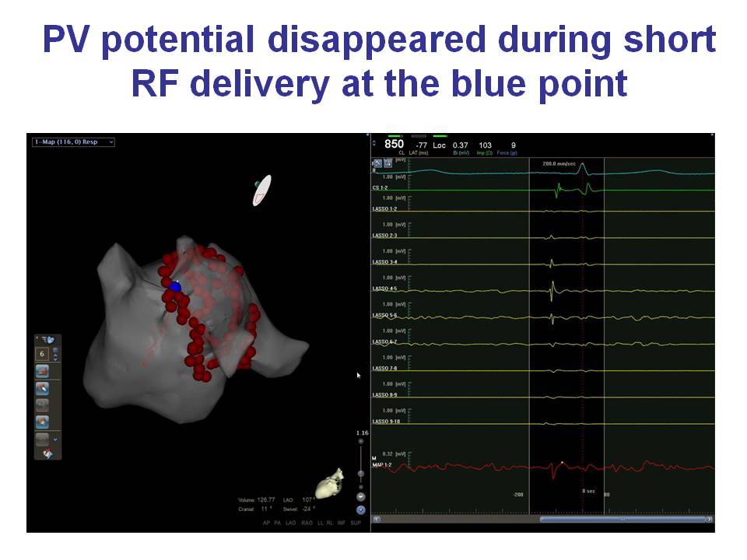Click the orange bar-chart icon in the tool palette

[43, 371]
